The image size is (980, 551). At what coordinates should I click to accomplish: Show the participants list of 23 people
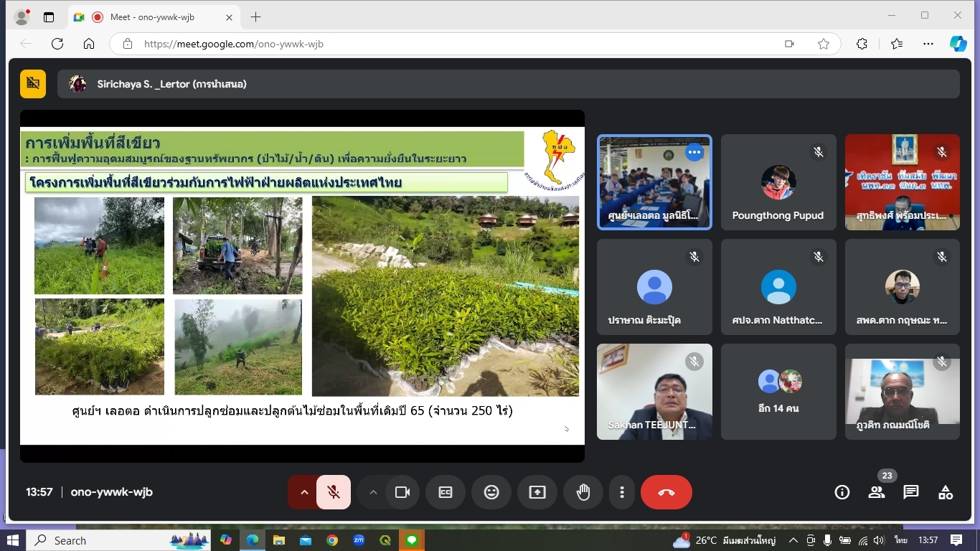pos(877,492)
